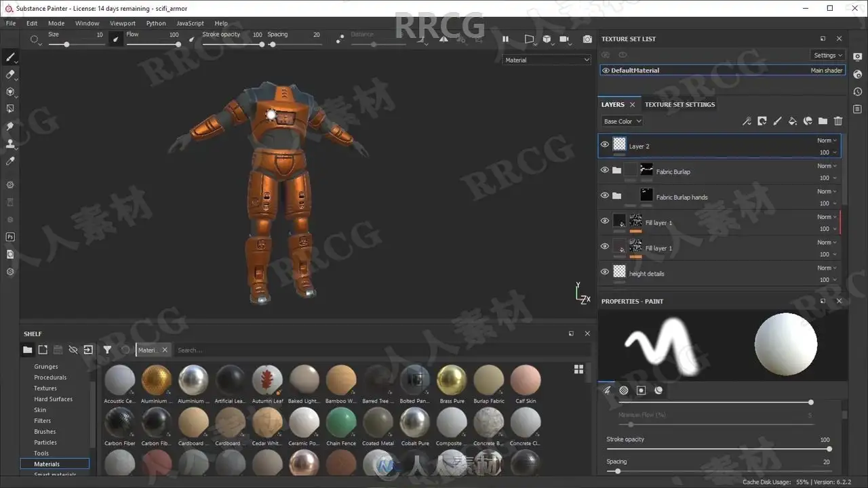Select Brushes category in the shelf
Viewport: 868px width, 488px height.
pyautogui.click(x=45, y=432)
